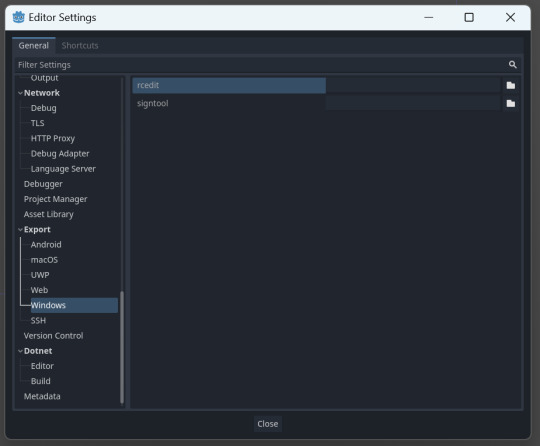Select Editor under Dotnet
This screenshot has height=446, width=540.
point(42,366)
